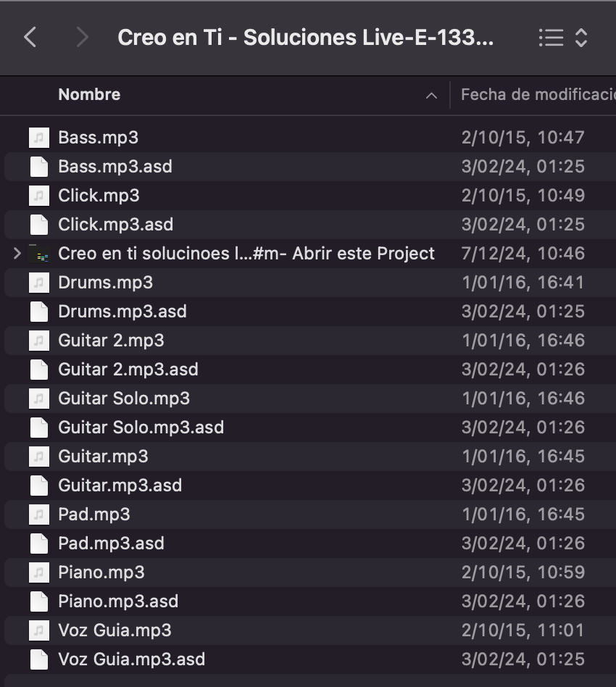Expand the Creo en ti solucinoes project folder
Viewport: 616px width, 687px height.
coord(17,253)
